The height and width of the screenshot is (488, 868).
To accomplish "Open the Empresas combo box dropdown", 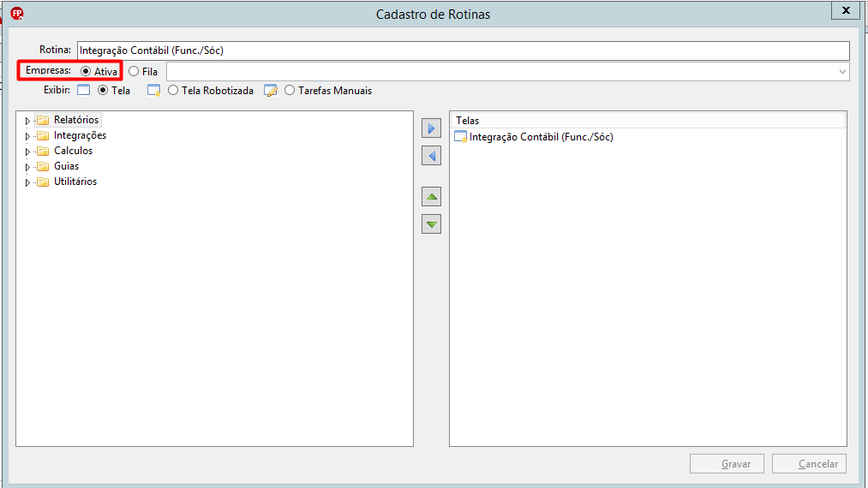I will coord(842,72).
